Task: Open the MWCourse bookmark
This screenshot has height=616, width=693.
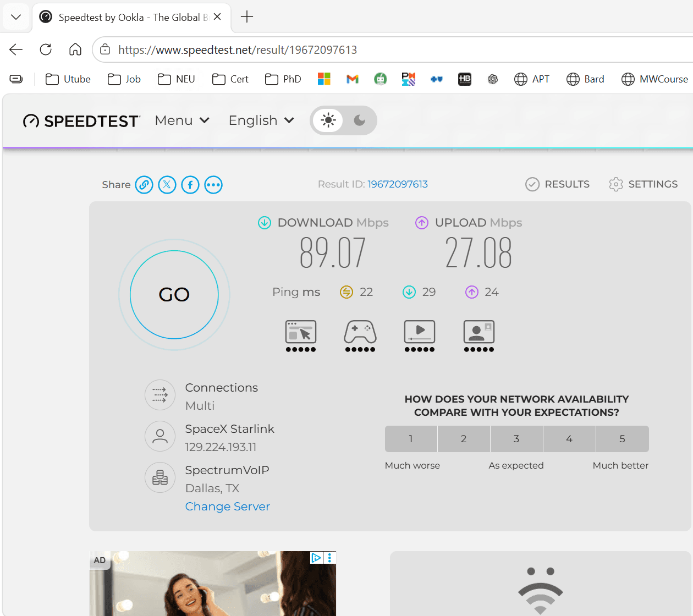Action: point(654,79)
